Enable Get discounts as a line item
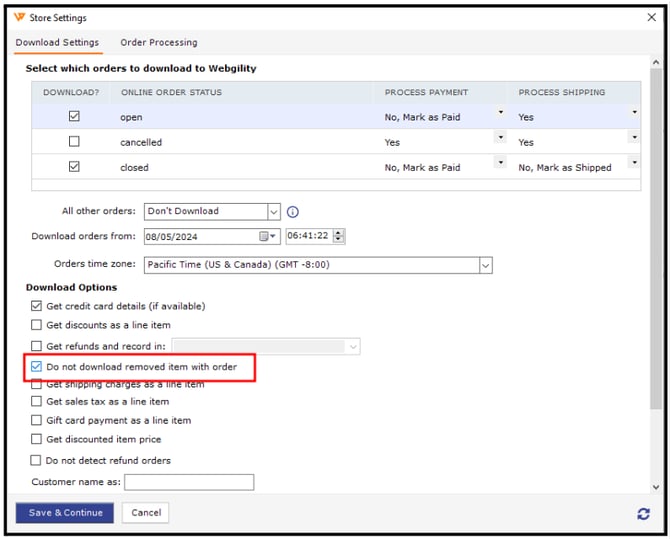Image resolution: width=670 pixels, height=539 pixels. coord(37,325)
